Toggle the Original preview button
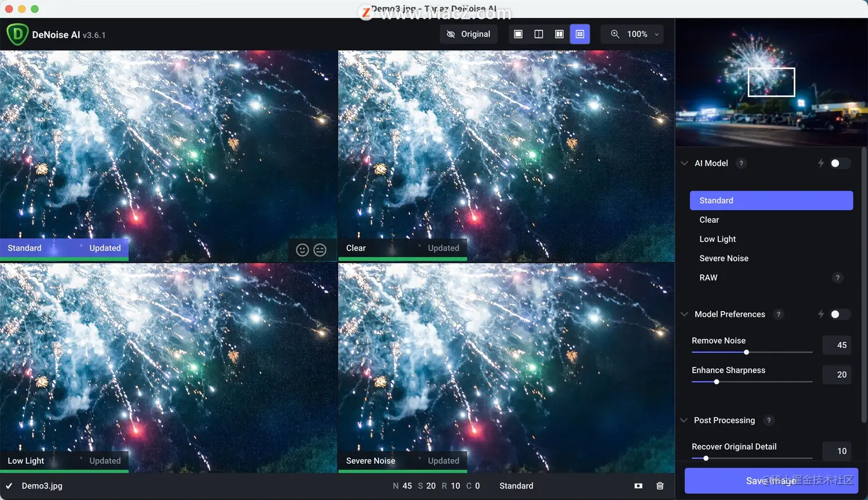The height and width of the screenshot is (500, 868). point(468,34)
